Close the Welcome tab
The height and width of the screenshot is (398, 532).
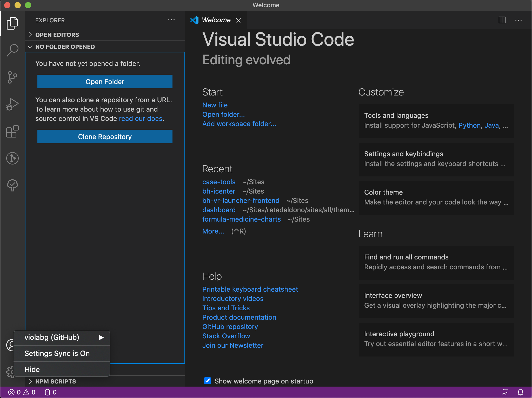click(x=238, y=20)
